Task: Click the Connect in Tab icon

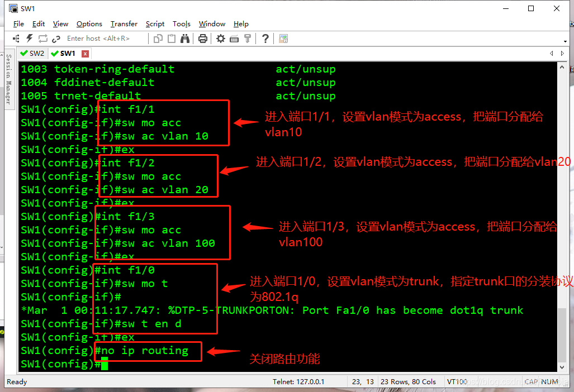Action: click(43, 39)
